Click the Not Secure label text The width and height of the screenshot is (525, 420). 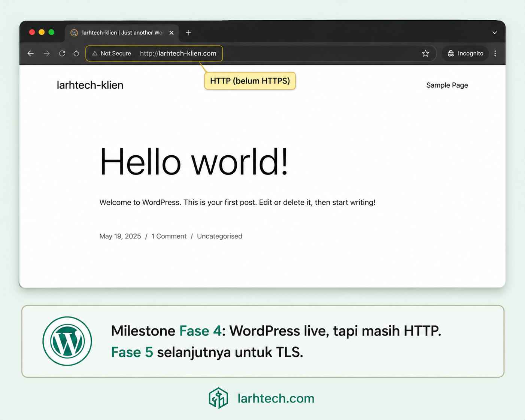pyautogui.click(x=116, y=54)
